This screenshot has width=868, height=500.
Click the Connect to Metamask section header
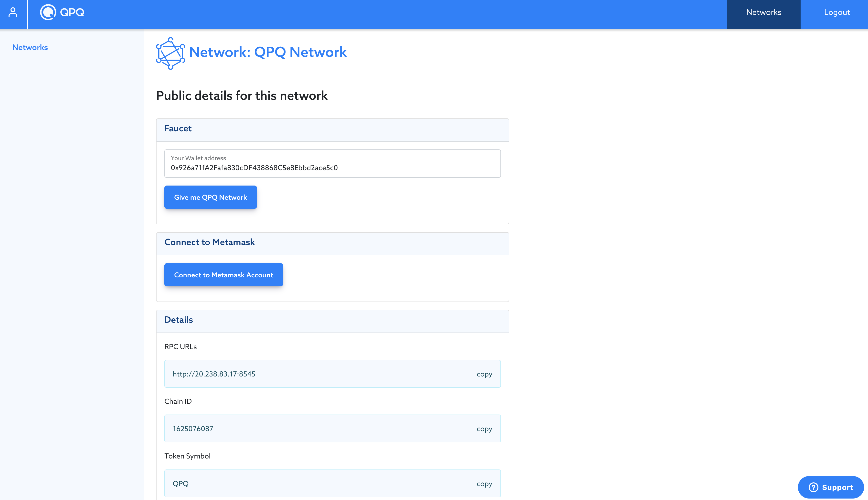332,243
